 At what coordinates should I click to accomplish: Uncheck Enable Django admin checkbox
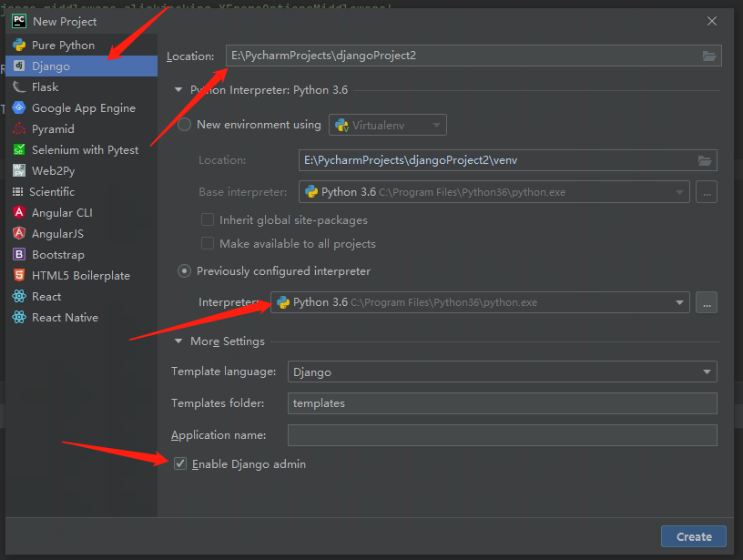[180, 463]
